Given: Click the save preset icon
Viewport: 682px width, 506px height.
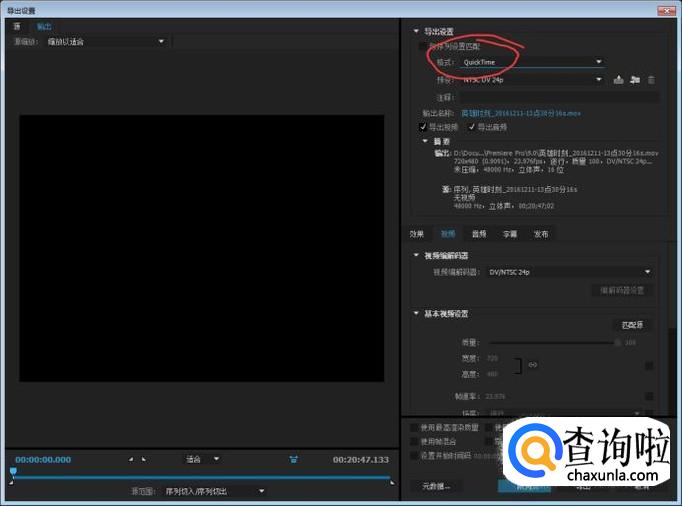Looking at the screenshot, I should pos(618,80).
